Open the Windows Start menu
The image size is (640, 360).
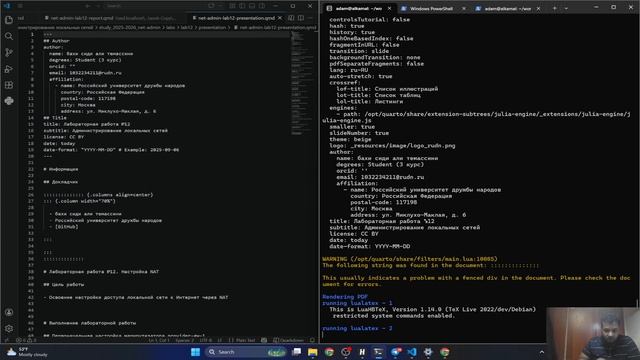click(x=196, y=352)
